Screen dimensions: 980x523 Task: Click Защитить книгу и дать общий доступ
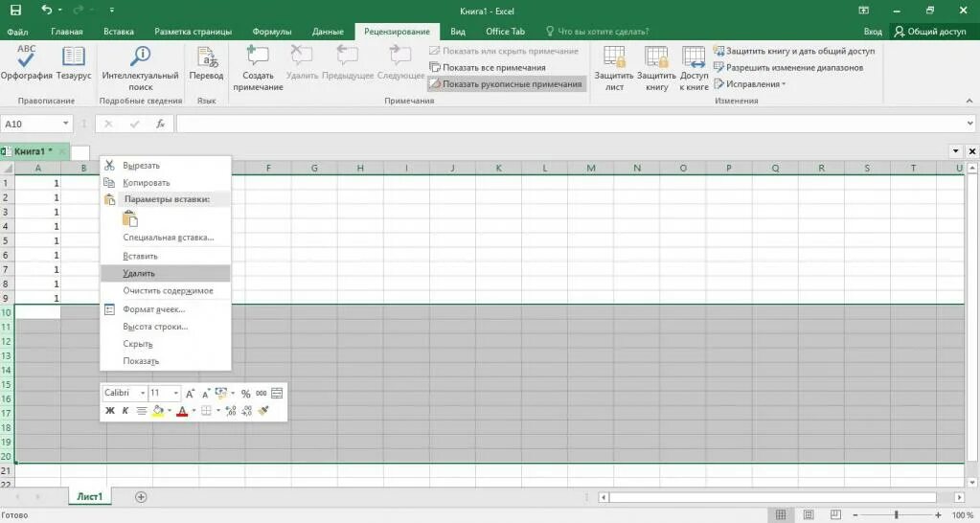pos(794,51)
